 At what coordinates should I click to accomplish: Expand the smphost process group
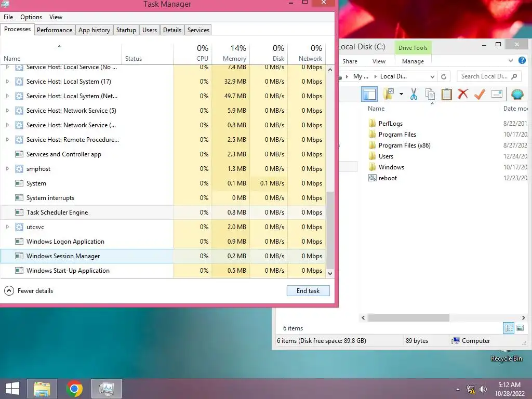7,169
